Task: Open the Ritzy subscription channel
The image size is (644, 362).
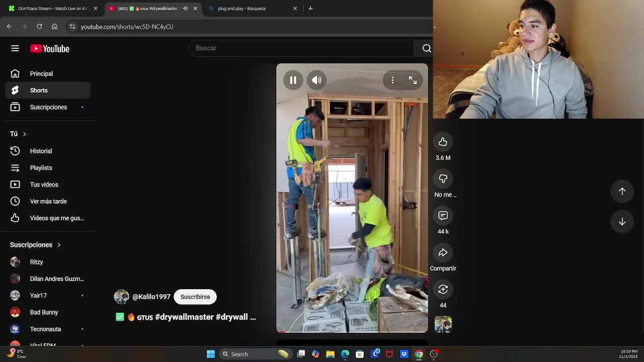Action: coord(48,262)
